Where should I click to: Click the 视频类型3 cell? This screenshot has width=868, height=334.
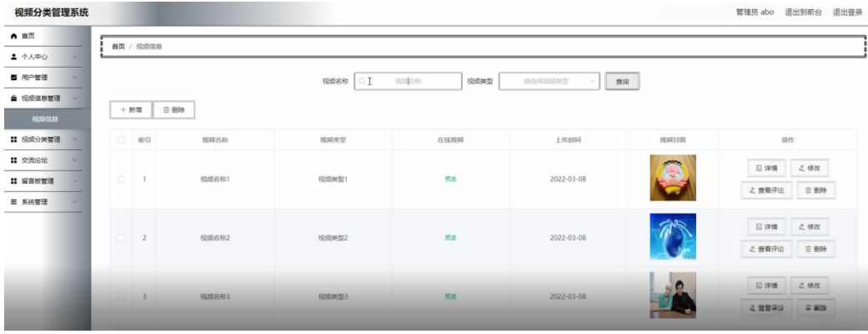click(x=333, y=296)
